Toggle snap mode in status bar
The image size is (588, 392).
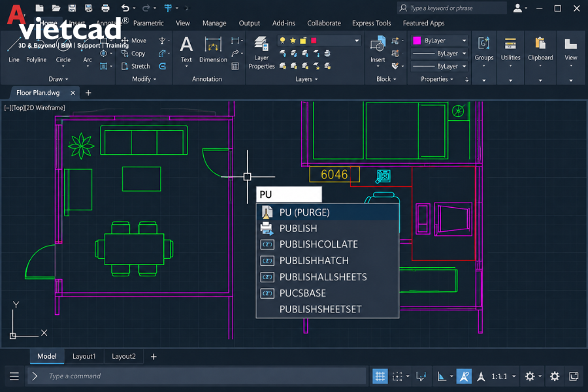tap(397, 376)
